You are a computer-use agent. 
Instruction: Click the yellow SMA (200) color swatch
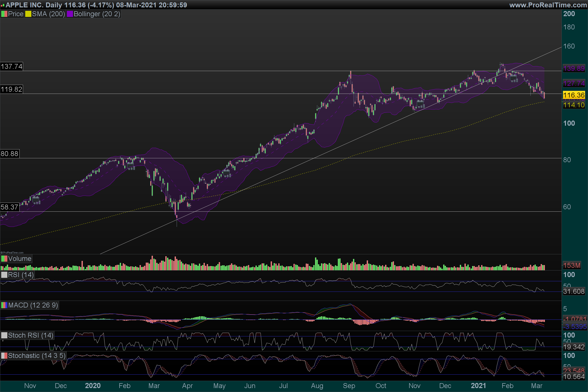[x=28, y=14]
